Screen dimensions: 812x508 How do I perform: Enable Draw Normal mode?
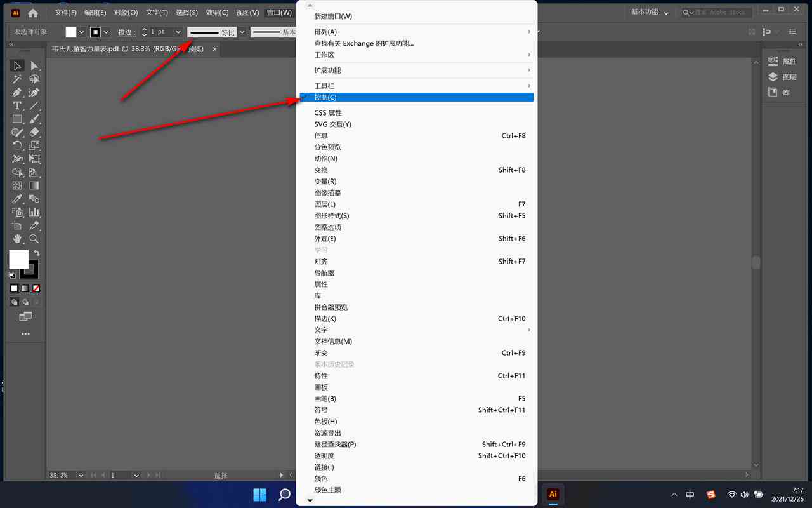14,302
